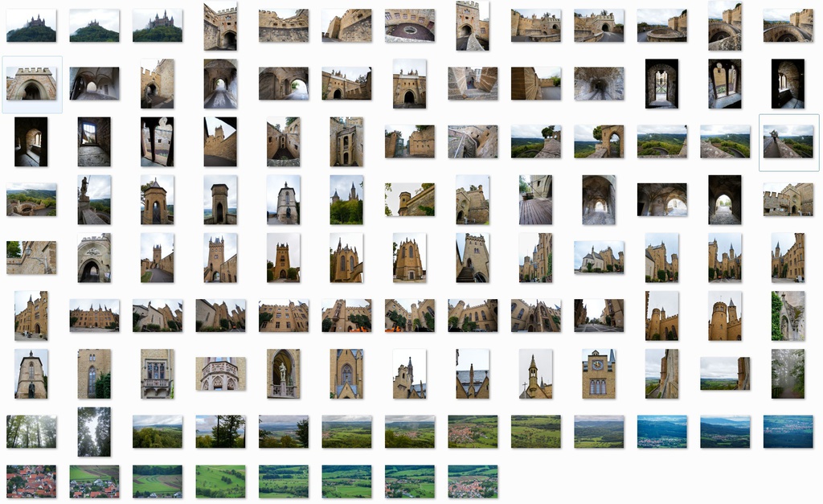Open the clock tower facade photo
823x504 pixels.
598,374
